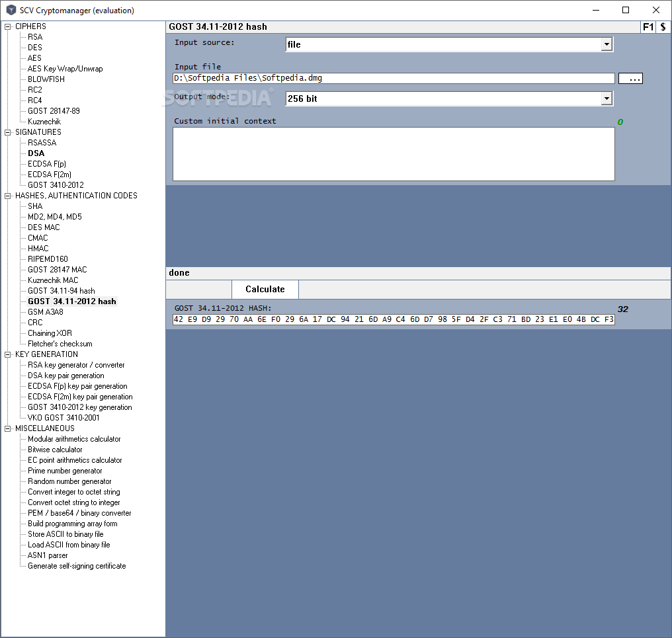The width and height of the screenshot is (672, 638).
Task: Click the Input file path field
Action: click(x=394, y=78)
